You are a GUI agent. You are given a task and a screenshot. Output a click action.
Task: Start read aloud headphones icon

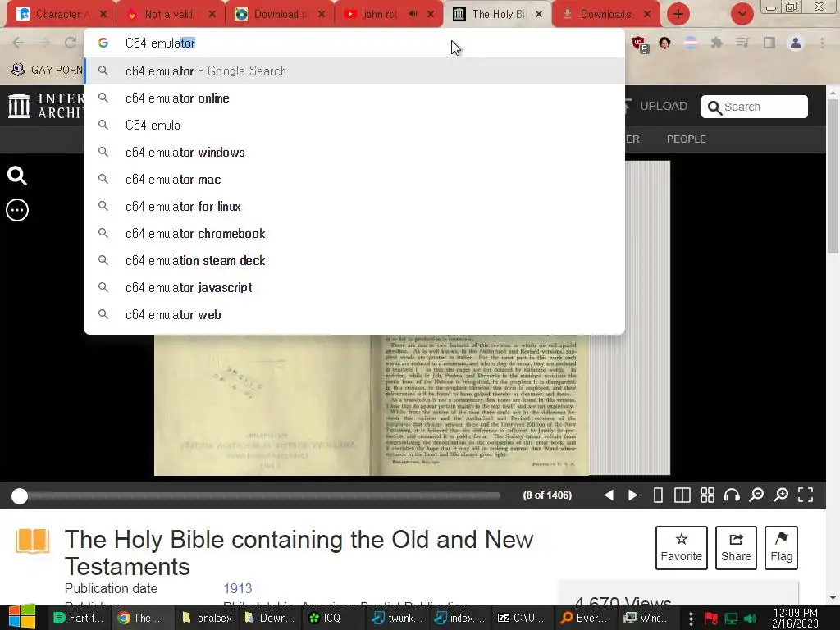(731, 495)
